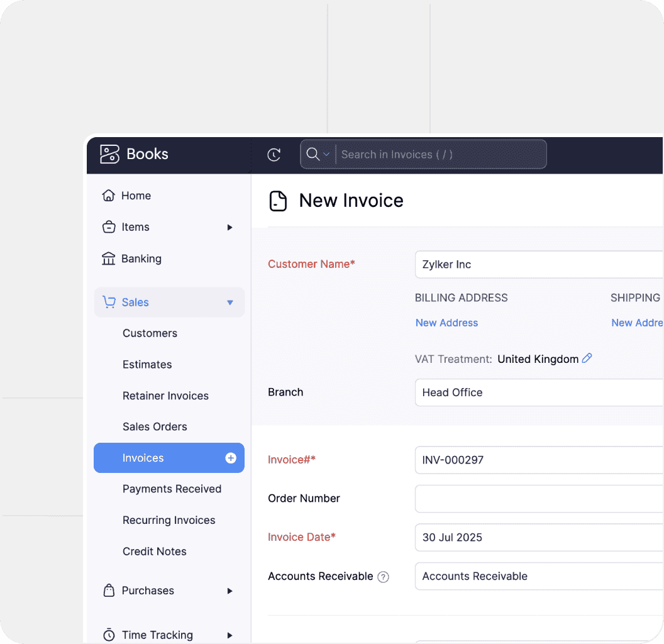Expand the Items submenu arrow
664x644 pixels.
click(230, 227)
